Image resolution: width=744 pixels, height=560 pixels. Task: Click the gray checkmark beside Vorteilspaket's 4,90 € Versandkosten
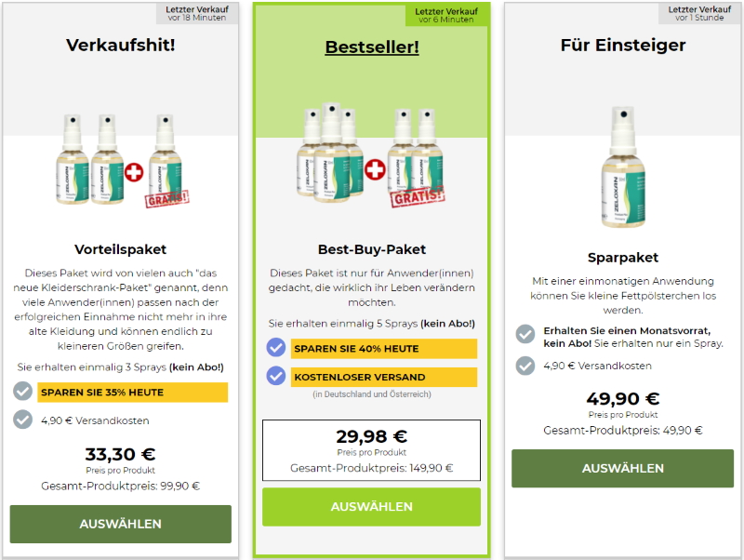(22, 420)
